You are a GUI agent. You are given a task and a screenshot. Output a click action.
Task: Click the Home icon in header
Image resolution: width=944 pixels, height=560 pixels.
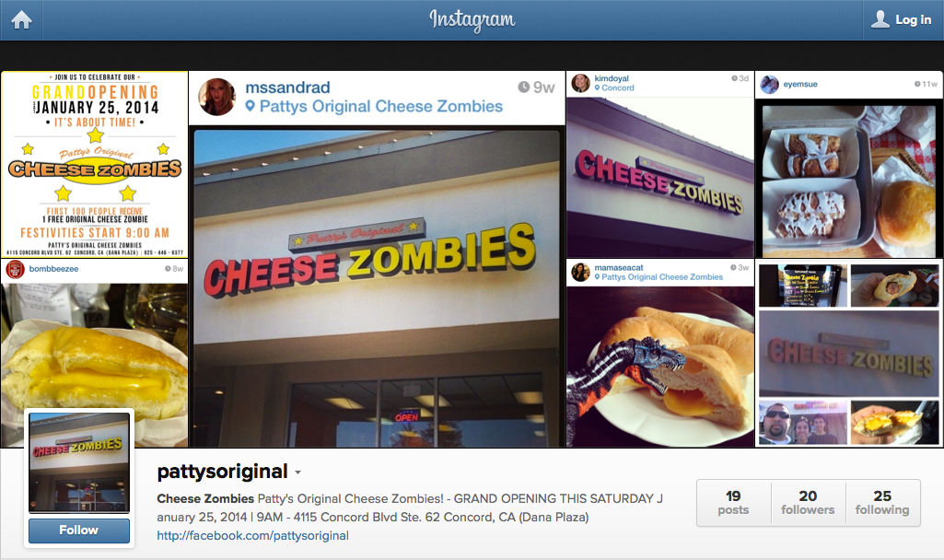tap(21, 20)
